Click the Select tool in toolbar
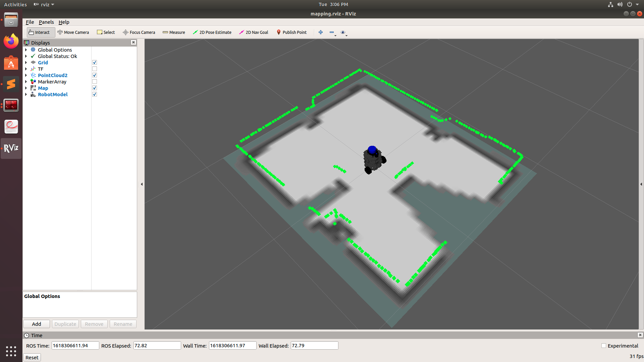Screen dimensions: 644x362 (x=106, y=32)
